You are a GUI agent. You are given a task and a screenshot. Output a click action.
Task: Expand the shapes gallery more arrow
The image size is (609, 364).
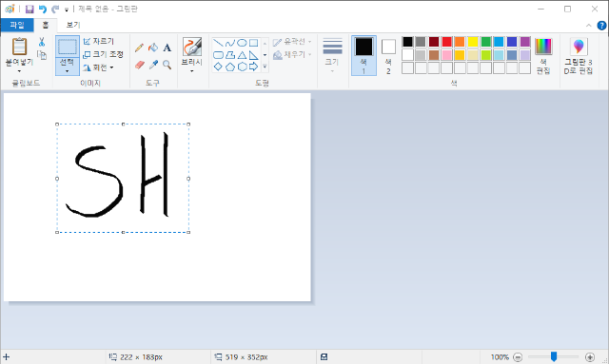[x=265, y=67]
